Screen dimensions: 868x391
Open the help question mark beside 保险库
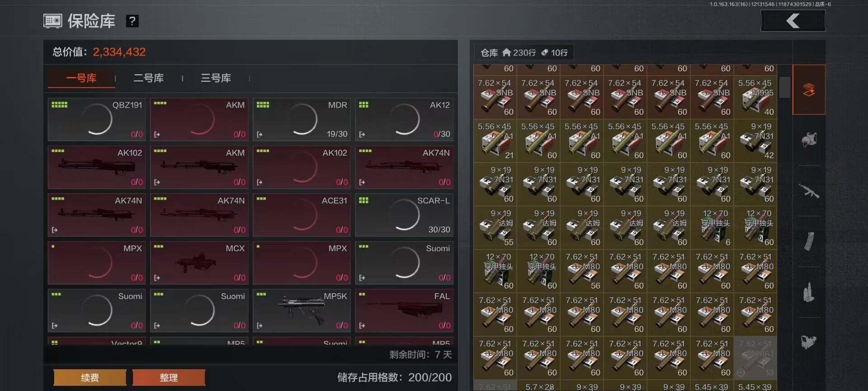click(132, 21)
